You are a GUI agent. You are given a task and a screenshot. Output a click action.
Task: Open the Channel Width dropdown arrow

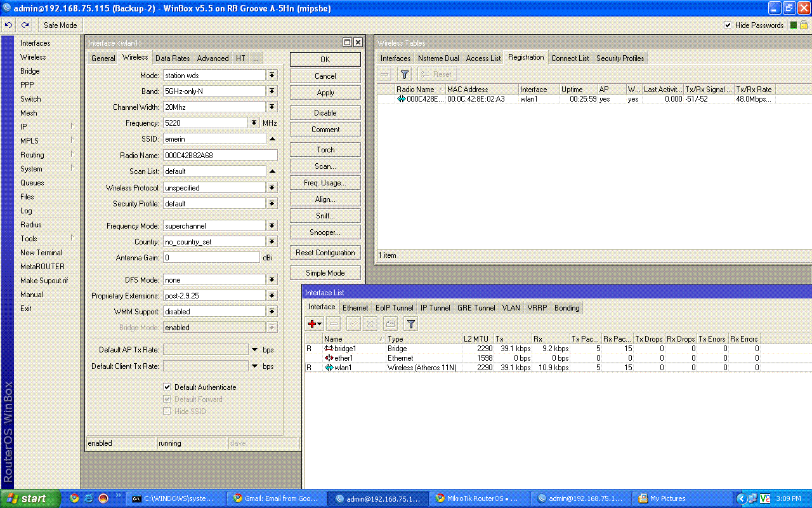click(272, 107)
